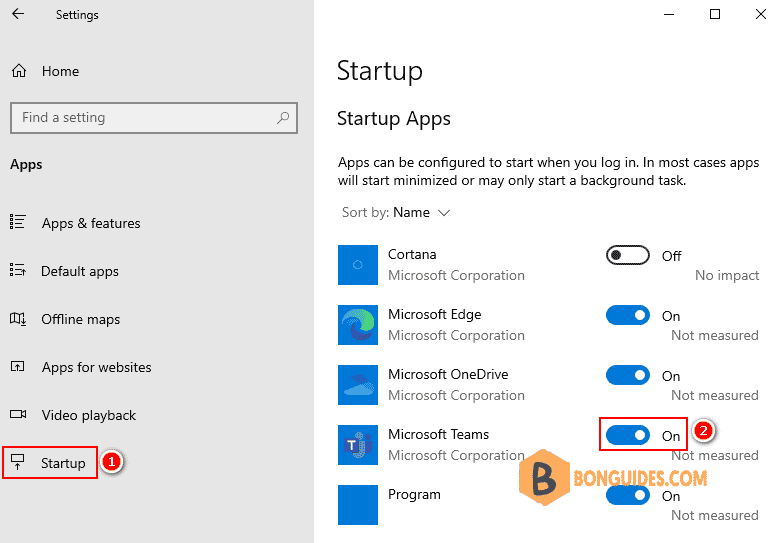Open Video playback settings page
The image size is (768, 543).
89,415
